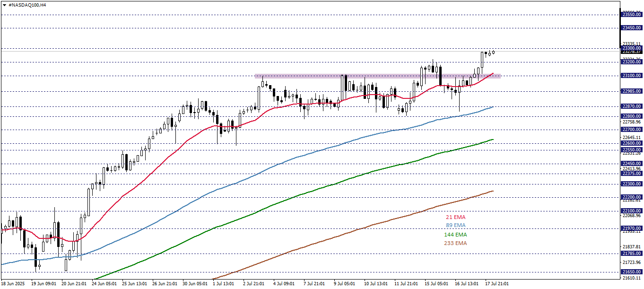Screen dimensions: 644x289
Task: Click the 18 Jun 2025 date label
Action: click(x=13, y=284)
